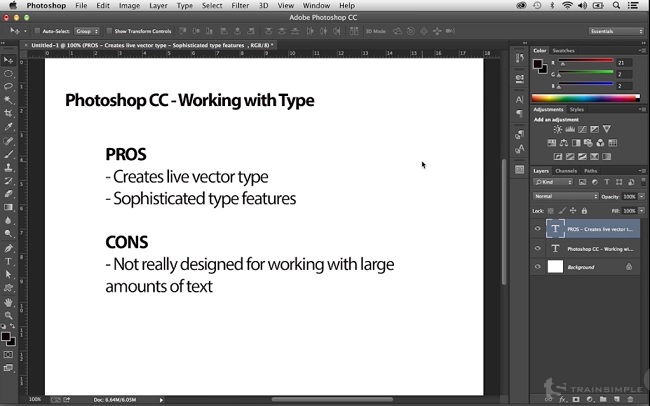
Task: Open status bar info arrow
Action: tap(161, 400)
